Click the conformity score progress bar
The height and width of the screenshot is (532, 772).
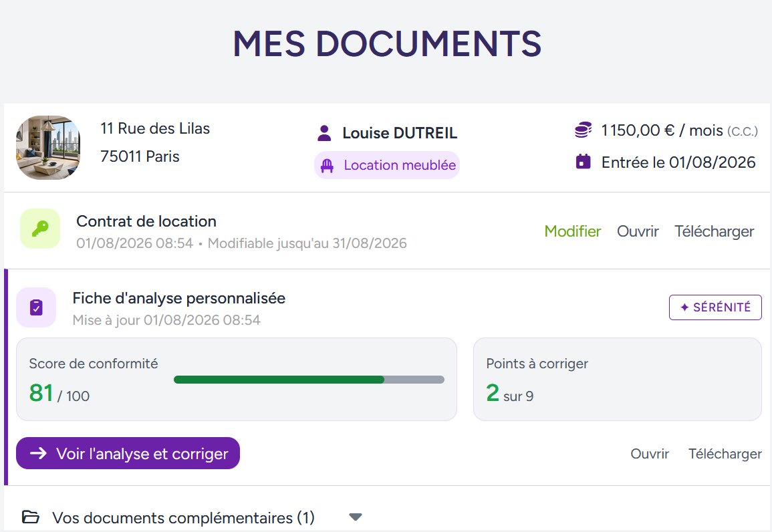tap(309, 380)
